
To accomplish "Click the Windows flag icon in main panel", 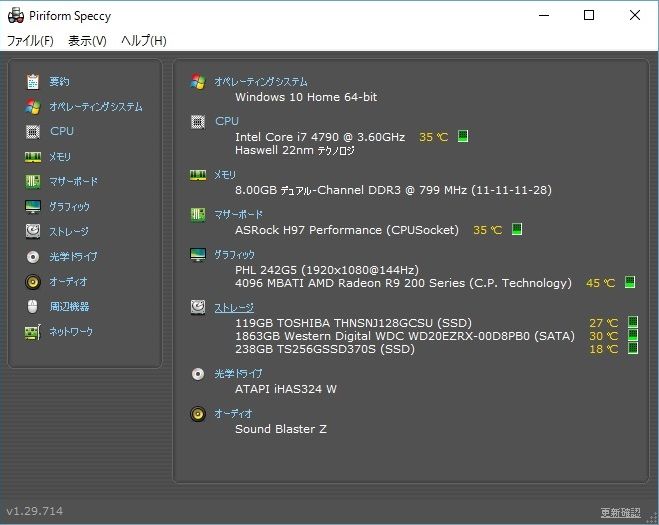I will 198,82.
